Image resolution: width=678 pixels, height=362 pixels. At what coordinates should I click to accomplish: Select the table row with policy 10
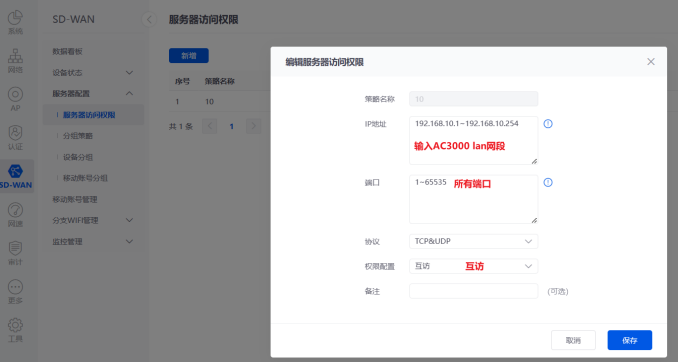point(220,102)
